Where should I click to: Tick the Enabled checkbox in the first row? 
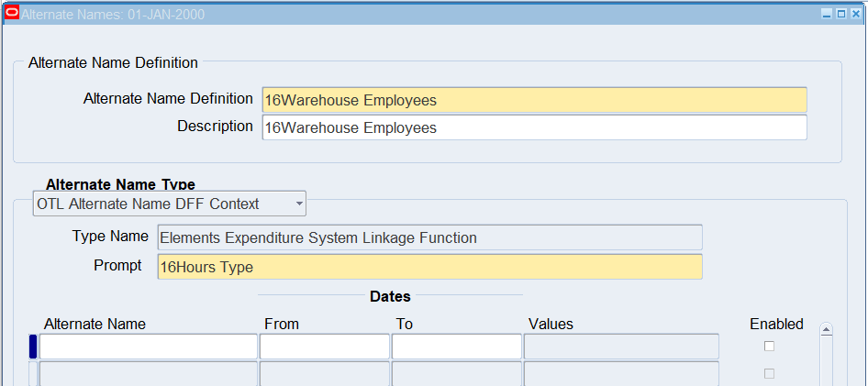(769, 346)
